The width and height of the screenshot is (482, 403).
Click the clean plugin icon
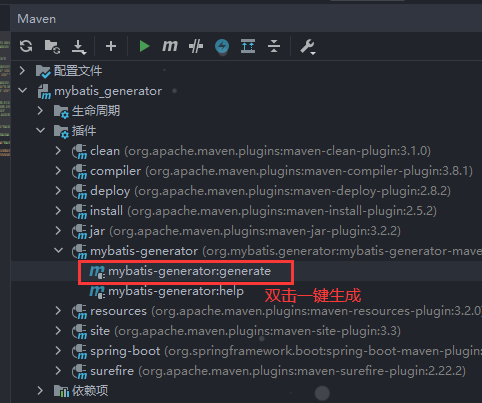[79, 152]
